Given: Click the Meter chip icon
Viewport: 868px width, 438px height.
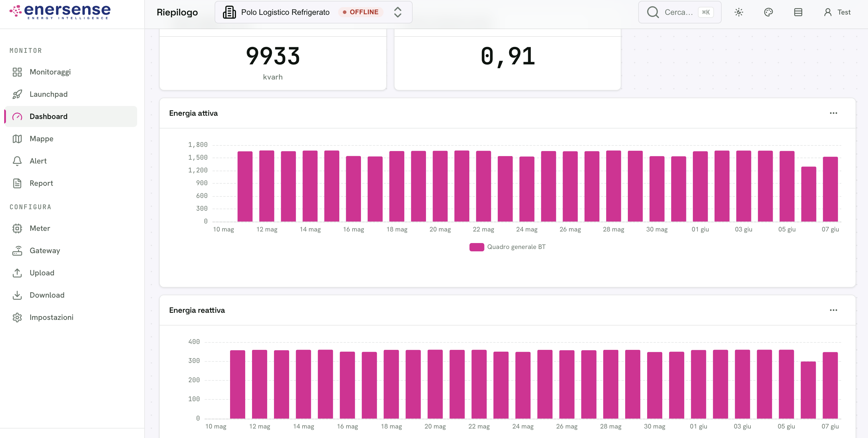Looking at the screenshot, I should 17,228.
